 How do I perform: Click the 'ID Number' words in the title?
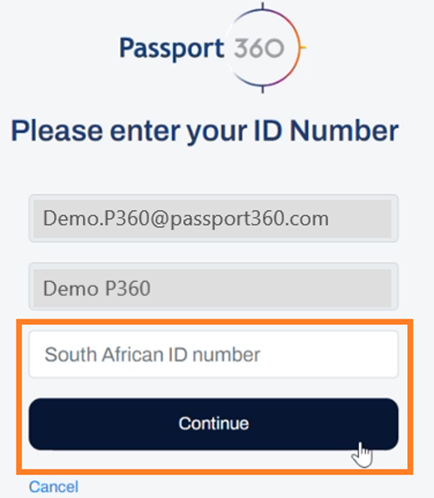(326, 130)
